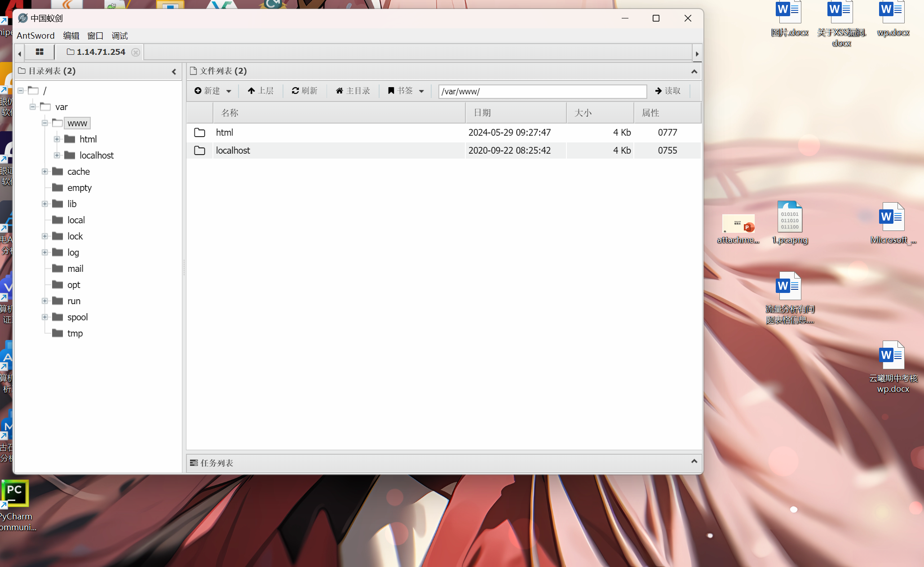Click the refresh (刷新) toolbar icon
Screen dimensions: 924x567
tap(305, 91)
